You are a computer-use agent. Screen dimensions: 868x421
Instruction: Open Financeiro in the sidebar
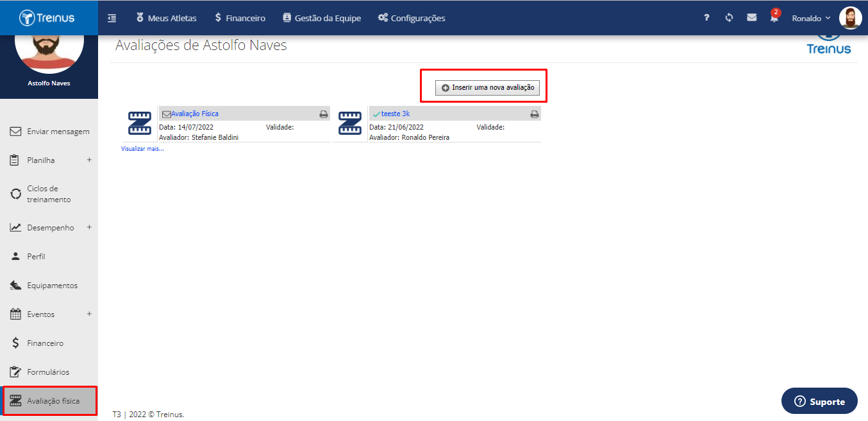click(x=49, y=343)
